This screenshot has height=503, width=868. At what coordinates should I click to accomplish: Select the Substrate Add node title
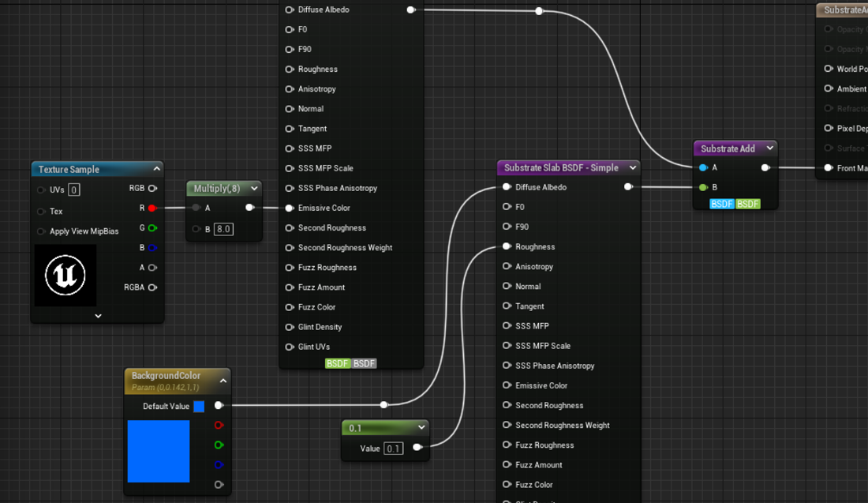[x=728, y=148]
